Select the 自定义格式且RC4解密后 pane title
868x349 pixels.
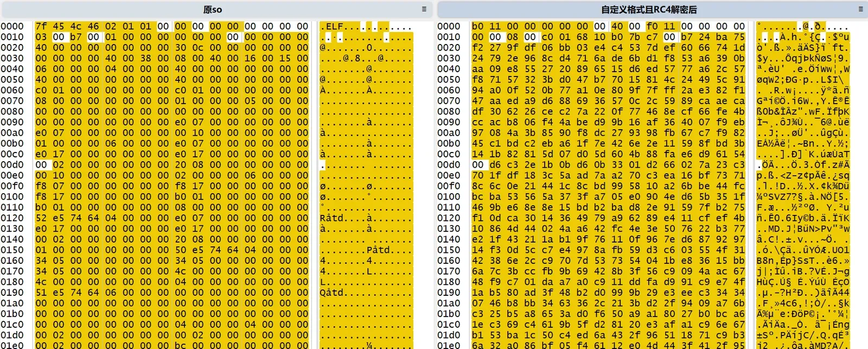pyautogui.click(x=649, y=10)
